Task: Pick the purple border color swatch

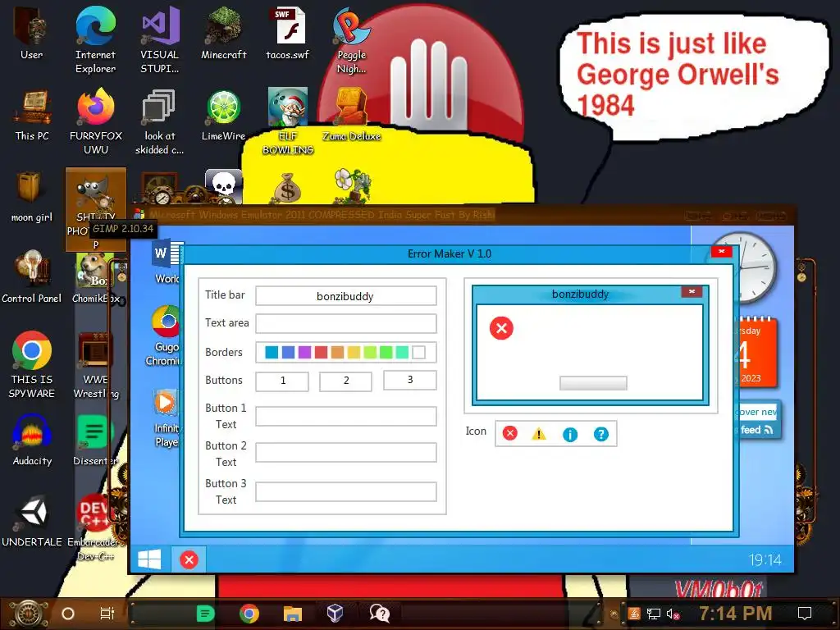Action: [304, 352]
